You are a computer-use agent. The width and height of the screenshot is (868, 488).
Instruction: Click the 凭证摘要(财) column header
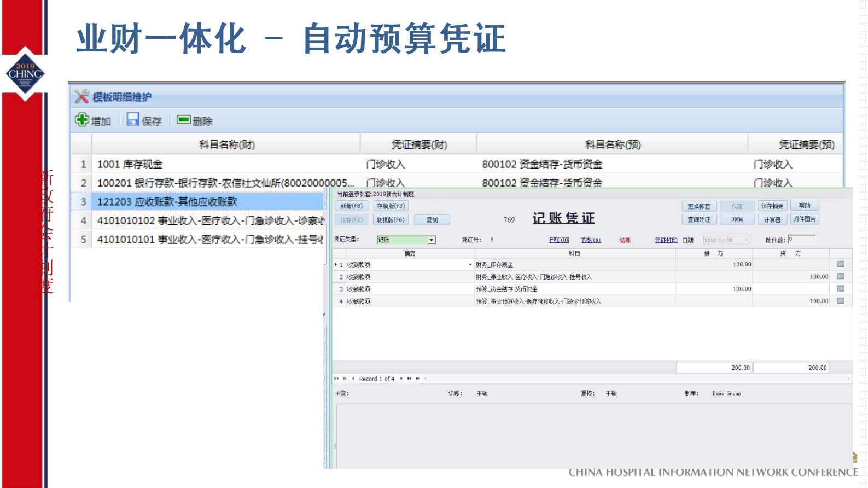(419, 144)
